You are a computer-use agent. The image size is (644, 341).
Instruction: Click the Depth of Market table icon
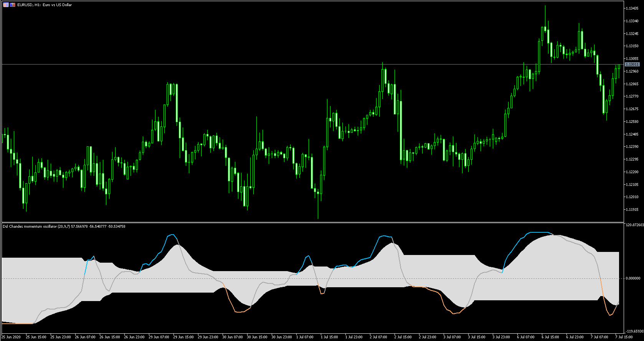(6, 5)
